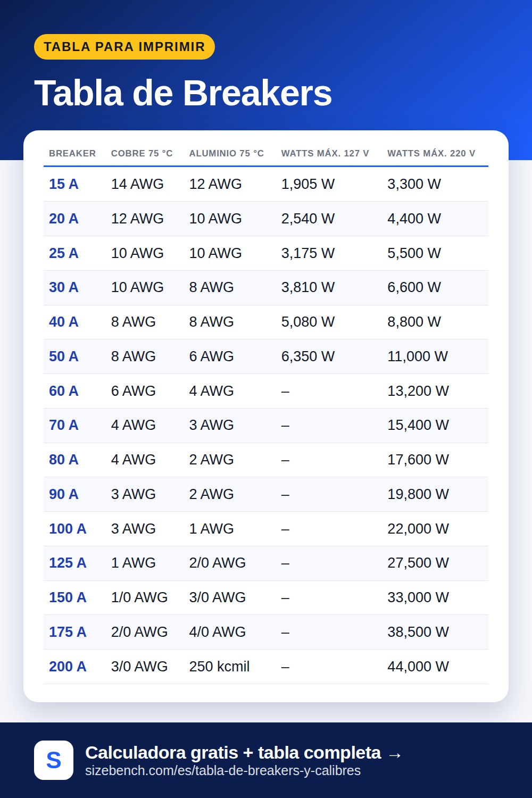Click the "13,200 W" value
This screenshot has height=798, width=532.
pos(418,391)
